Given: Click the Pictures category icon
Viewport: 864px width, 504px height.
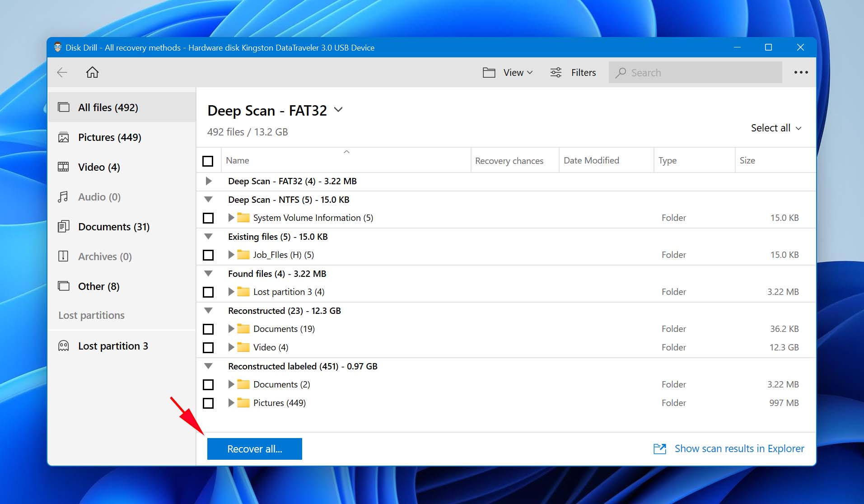Looking at the screenshot, I should pos(64,137).
